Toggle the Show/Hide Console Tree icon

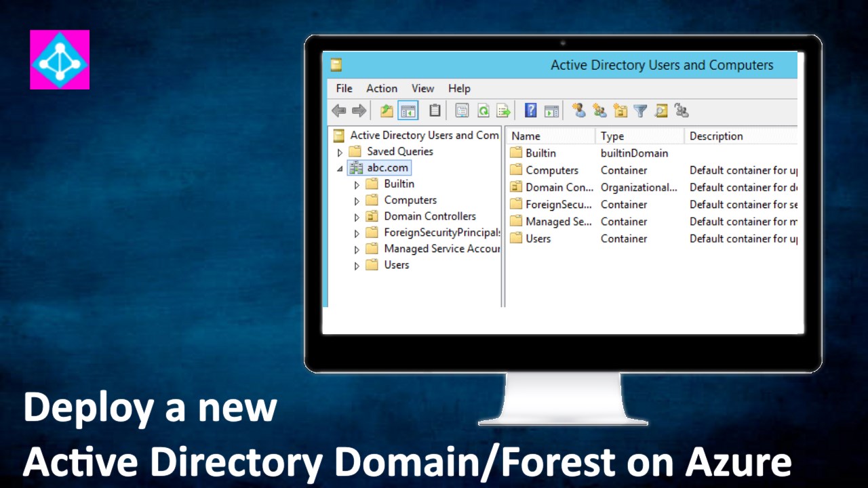[408, 111]
